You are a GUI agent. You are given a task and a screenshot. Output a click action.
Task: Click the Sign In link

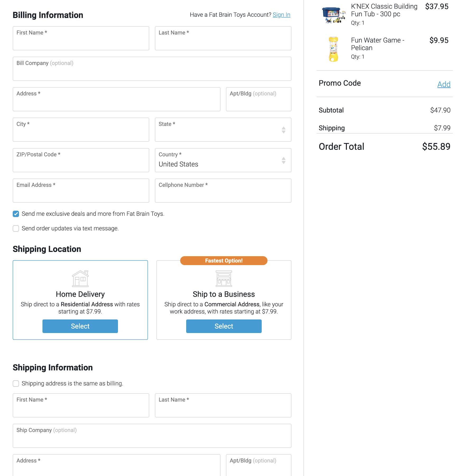pos(281,15)
